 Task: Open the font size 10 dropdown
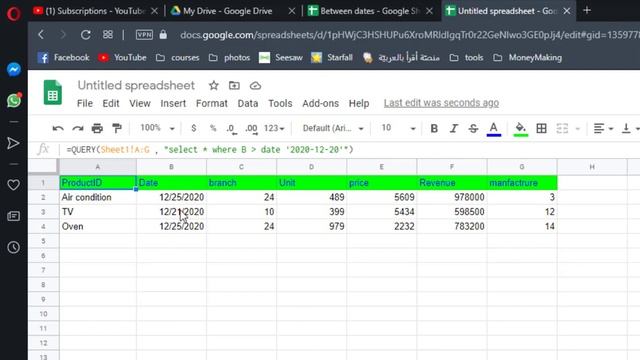pos(398,128)
